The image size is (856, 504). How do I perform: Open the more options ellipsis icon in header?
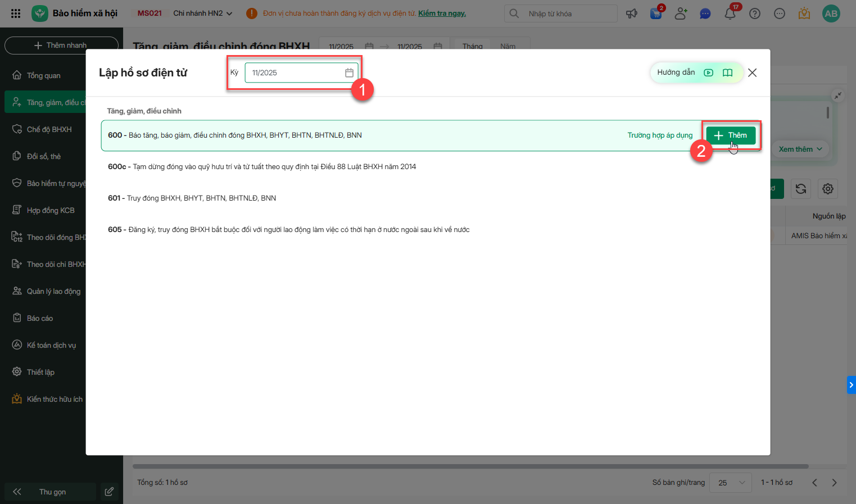click(x=780, y=13)
